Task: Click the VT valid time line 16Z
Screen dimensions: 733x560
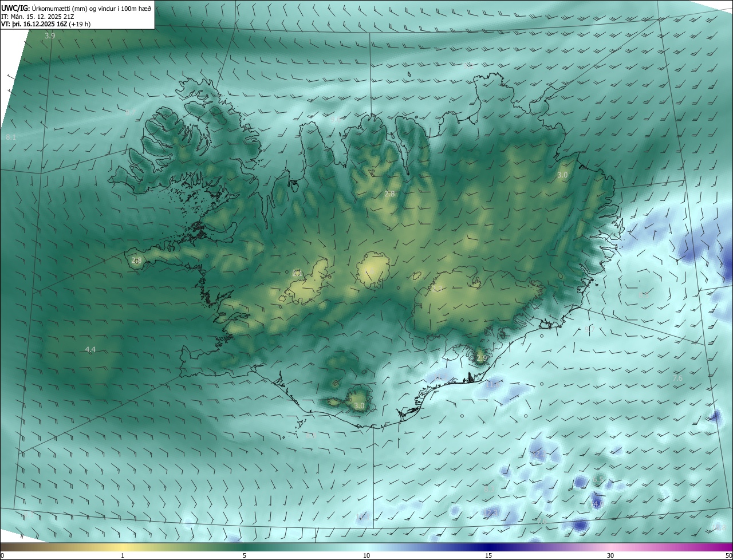Action: click(45, 24)
